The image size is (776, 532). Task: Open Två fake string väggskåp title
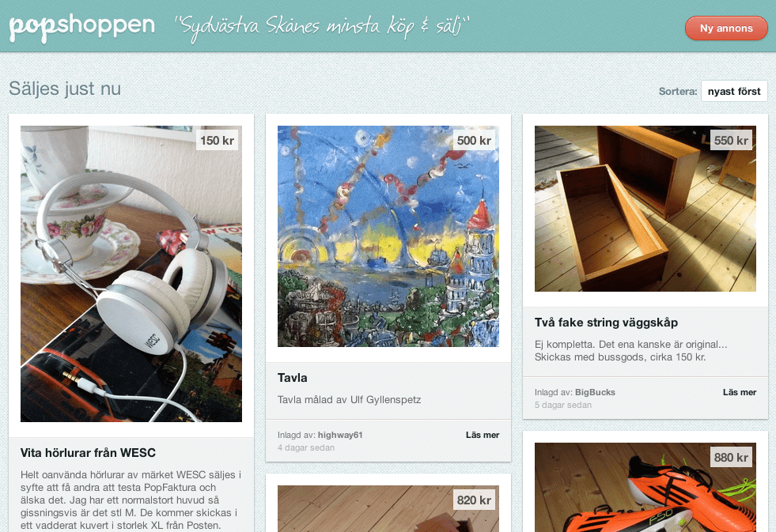(x=606, y=323)
